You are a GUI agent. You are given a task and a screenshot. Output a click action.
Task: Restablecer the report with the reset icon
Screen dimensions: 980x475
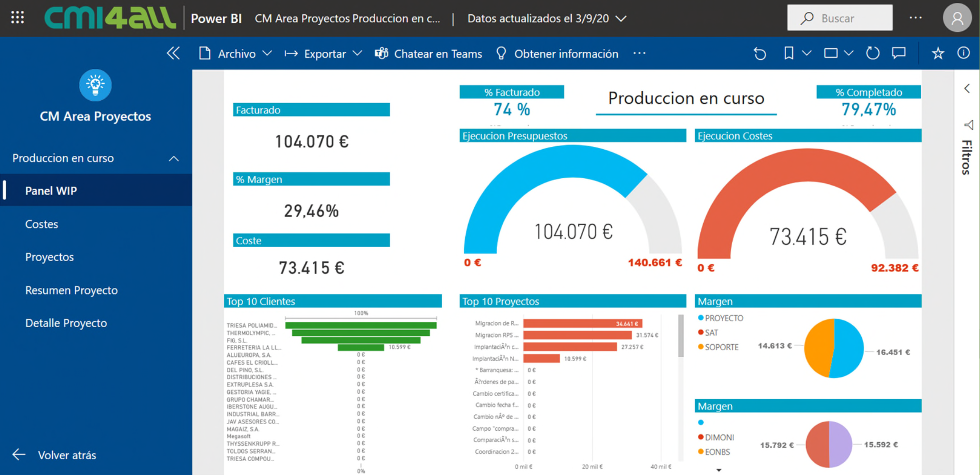pyautogui.click(x=760, y=53)
